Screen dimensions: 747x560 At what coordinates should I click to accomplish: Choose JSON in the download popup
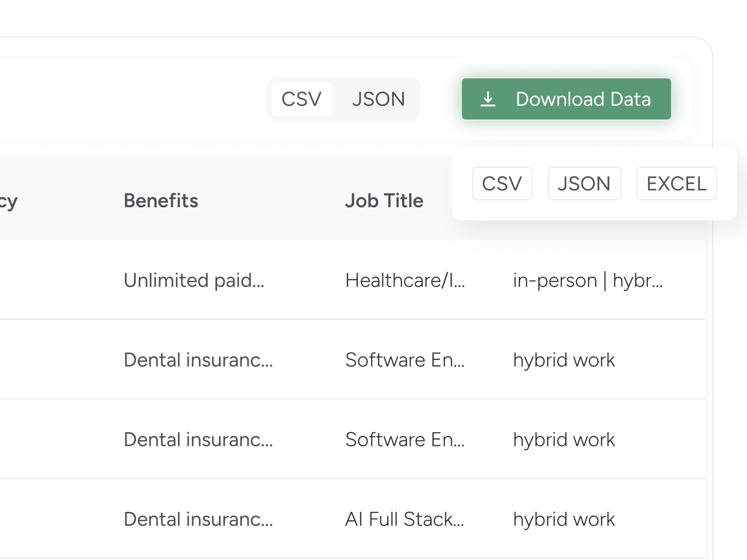(584, 184)
